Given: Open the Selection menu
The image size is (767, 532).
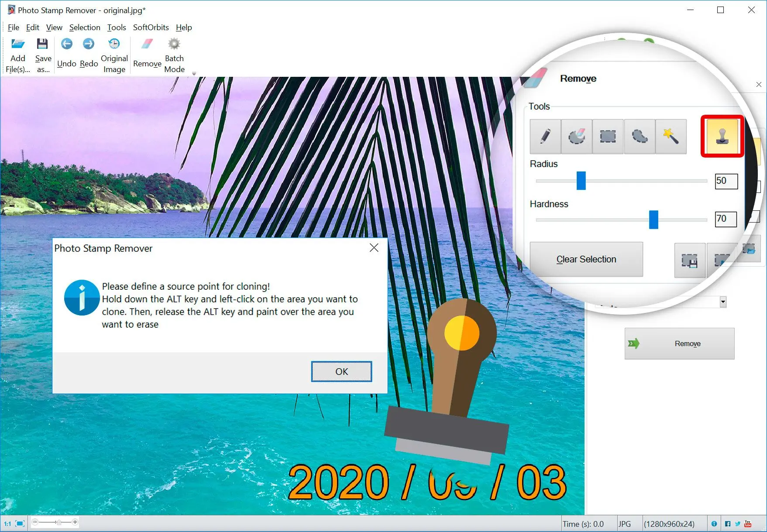Looking at the screenshot, I should pyautogui.click(x=85, y=27).
